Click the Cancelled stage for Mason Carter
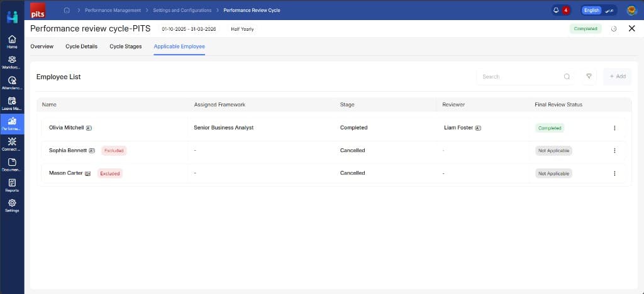Image resolution: width=644 pixels, height=294 pixels. point(352,173)
